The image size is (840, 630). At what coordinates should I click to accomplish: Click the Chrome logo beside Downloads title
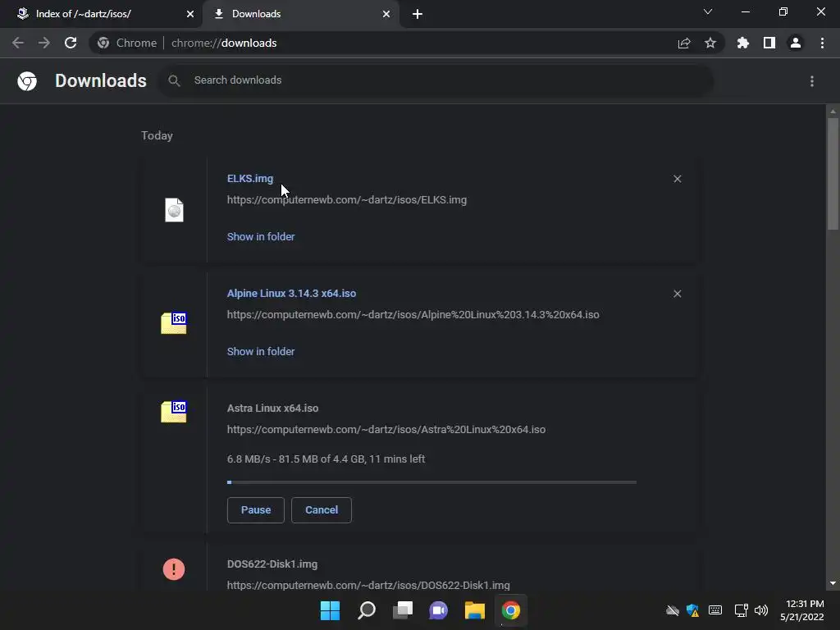coord(27,81)
